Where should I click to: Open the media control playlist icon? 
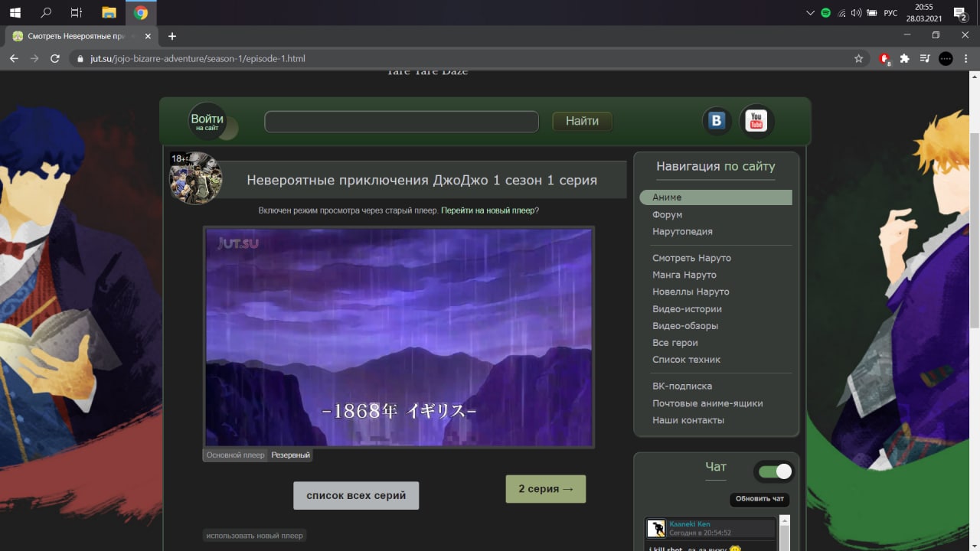tap(925, 58)
